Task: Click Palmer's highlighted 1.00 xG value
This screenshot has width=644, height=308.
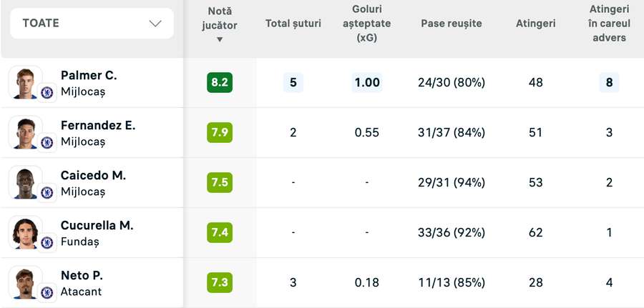Action: point(367,82)
